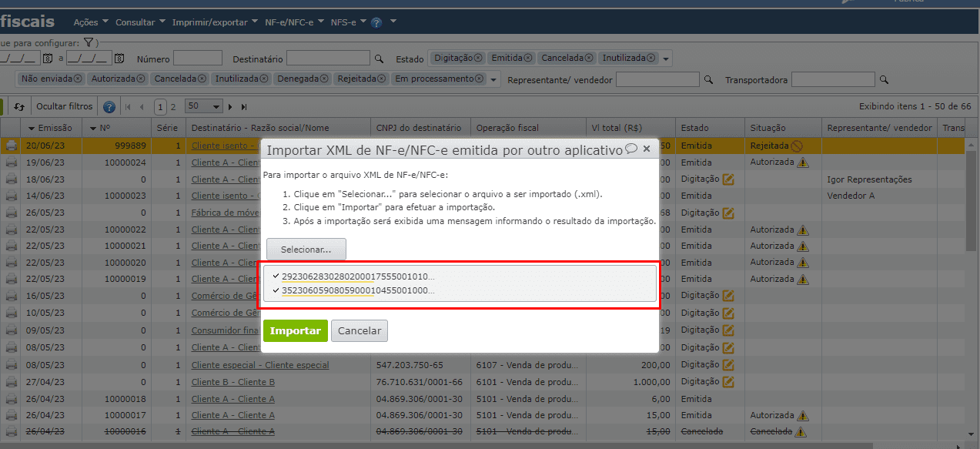The image size is (980, 449).
Task: Expand the Situação filter dropdown arrow
Action: (493, 79)
